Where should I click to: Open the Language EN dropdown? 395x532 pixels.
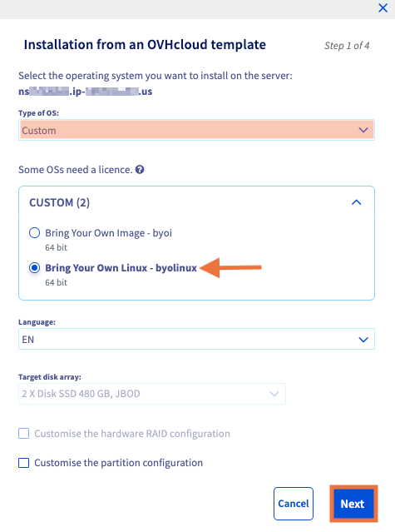pos(196,340)
